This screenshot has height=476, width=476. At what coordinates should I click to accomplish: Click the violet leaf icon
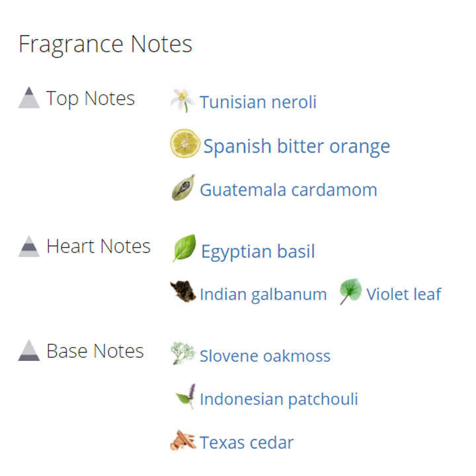350,291
